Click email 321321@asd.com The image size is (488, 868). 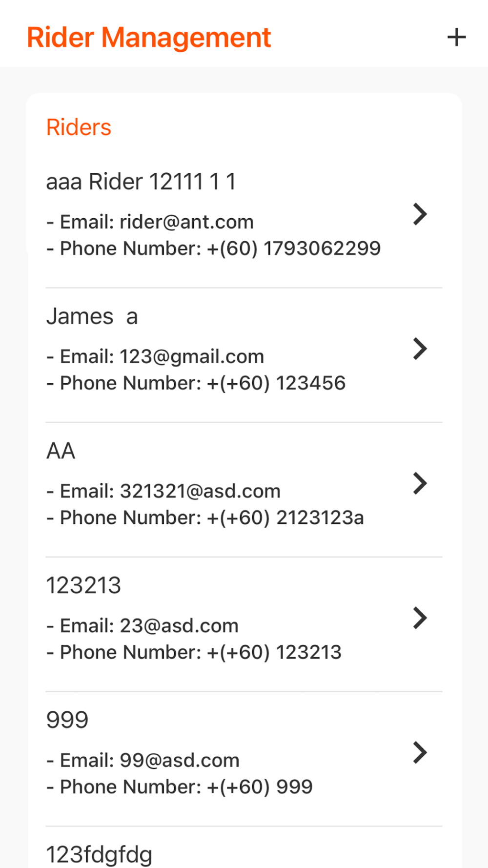coord(200,491)
